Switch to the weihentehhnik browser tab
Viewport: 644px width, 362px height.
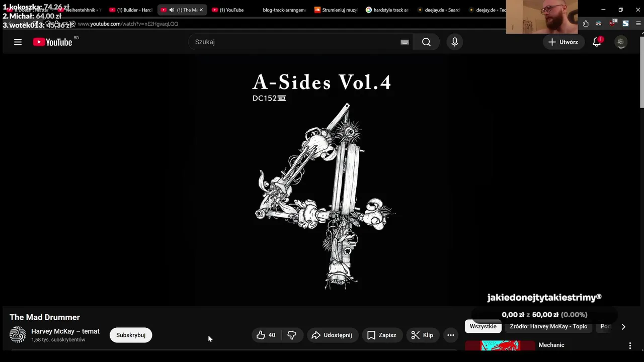[x=80, y=10]
